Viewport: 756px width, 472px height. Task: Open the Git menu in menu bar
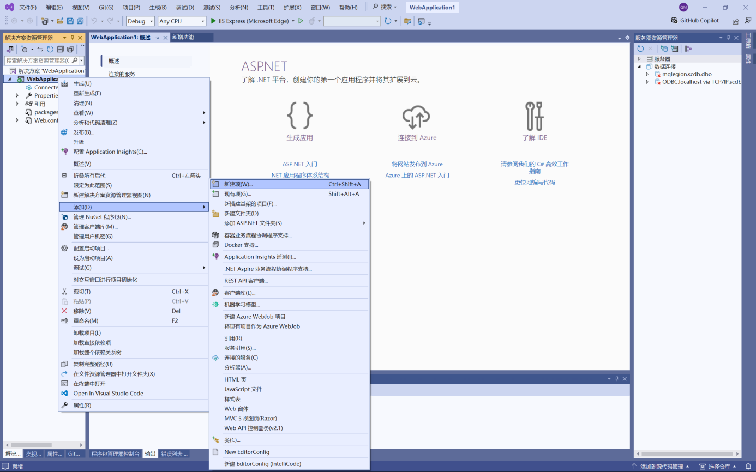click(x=106, y=7)
